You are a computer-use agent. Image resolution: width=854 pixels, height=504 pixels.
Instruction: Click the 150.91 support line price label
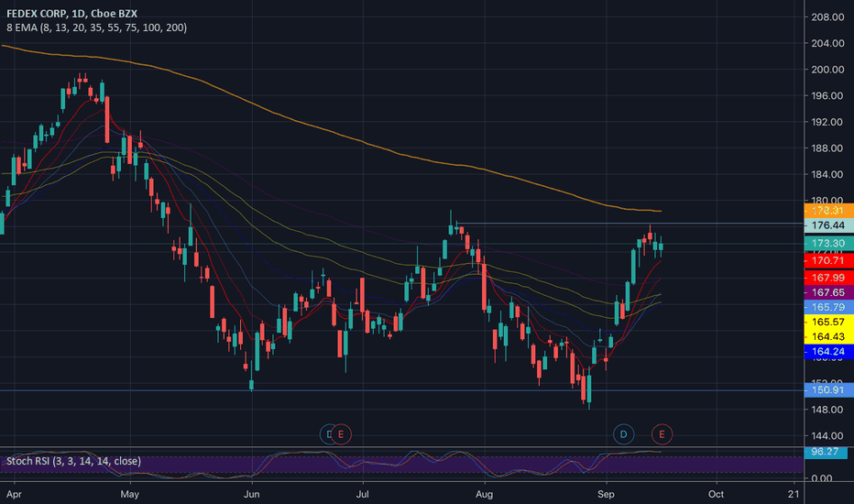(x=828, y=390)
